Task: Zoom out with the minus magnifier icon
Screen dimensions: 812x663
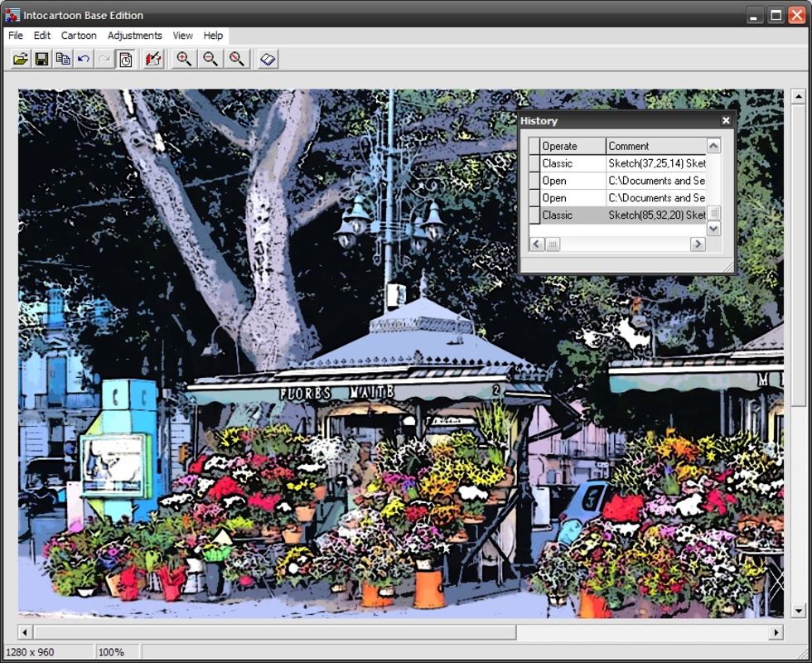Action: coord(210,59)
